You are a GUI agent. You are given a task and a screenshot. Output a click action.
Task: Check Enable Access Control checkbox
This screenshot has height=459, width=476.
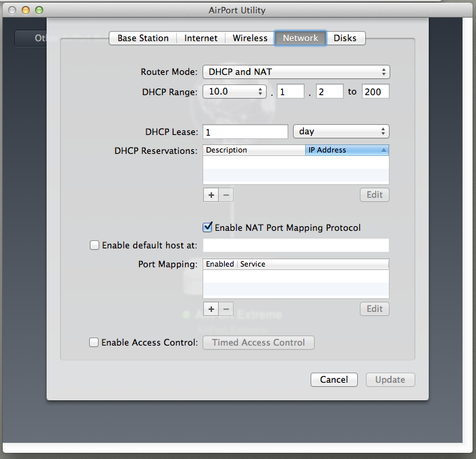(94, 342)
